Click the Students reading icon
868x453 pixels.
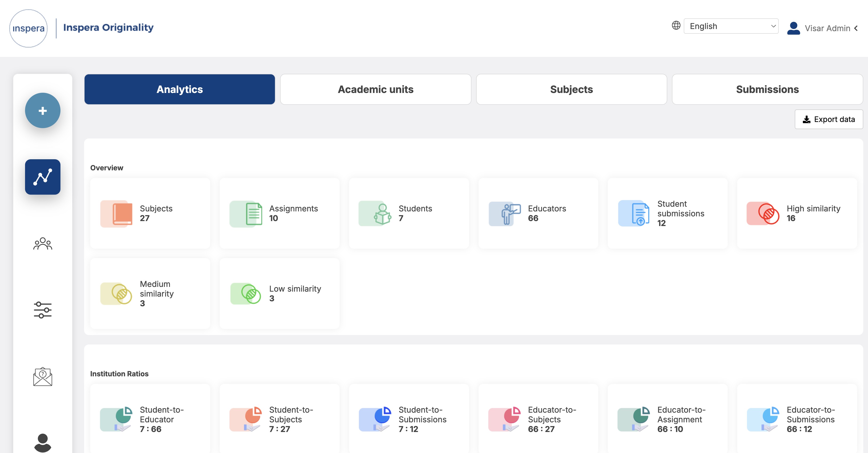(x=375, y=213)
